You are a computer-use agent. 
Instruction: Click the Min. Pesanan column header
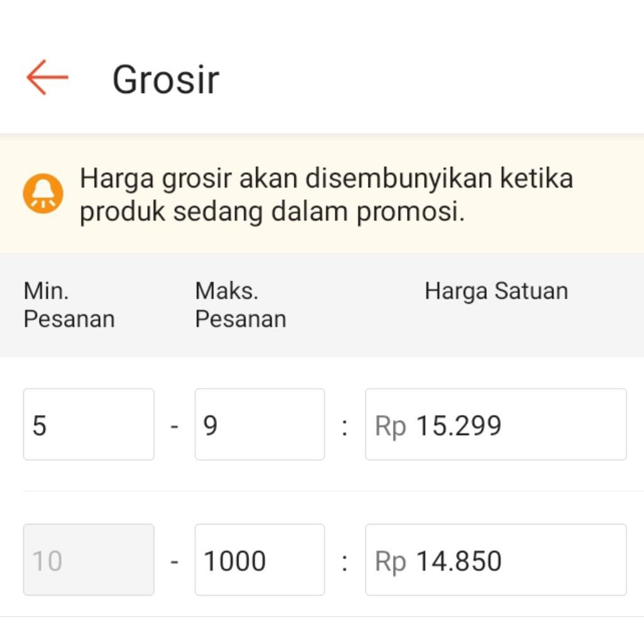point(69,305)
